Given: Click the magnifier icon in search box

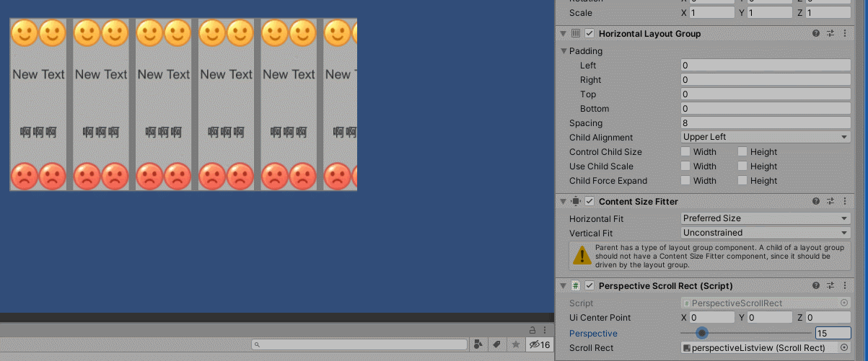Looking at the screenshot, I should (258, 345).
